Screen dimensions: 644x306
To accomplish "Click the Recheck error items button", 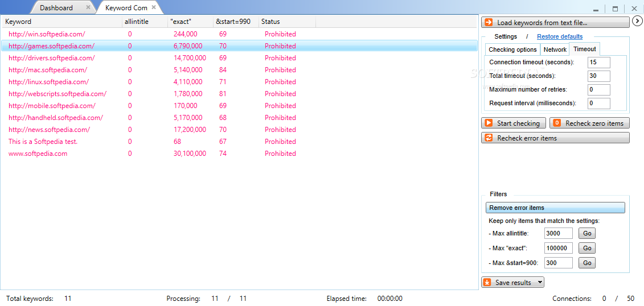I will pos(555,138).
